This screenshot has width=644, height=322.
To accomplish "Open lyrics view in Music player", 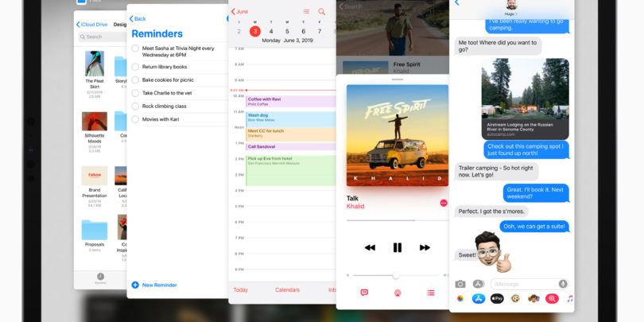I will tap(364, 293).
